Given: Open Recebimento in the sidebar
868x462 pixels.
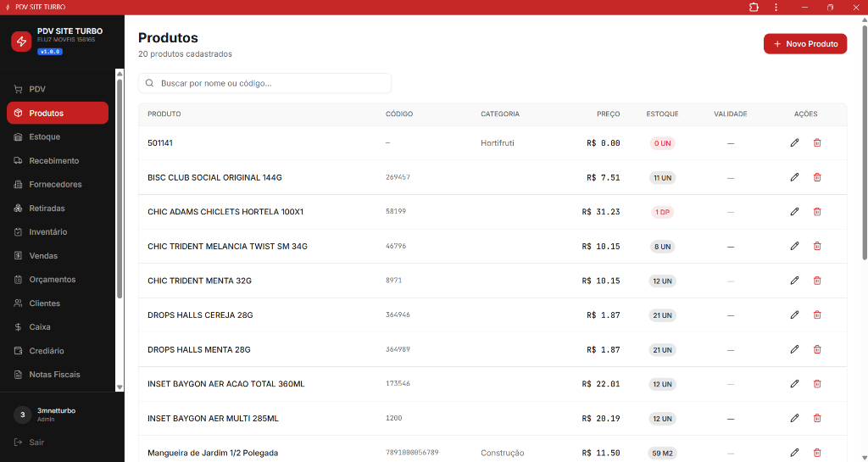Looking at the screenshot, I should coord(58,160).
